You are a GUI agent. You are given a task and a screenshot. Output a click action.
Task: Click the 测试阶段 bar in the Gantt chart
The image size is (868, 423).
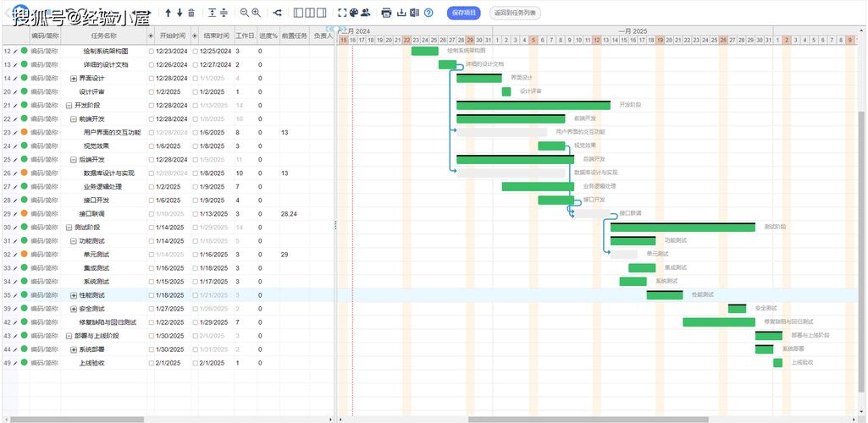point(683,228)
